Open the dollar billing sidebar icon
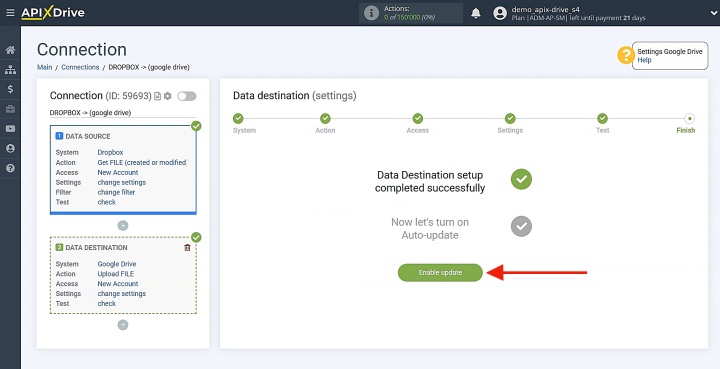Image resolution: width=720 pixels, height=369 pixels. pyautogui.click(x=10, y=89)
